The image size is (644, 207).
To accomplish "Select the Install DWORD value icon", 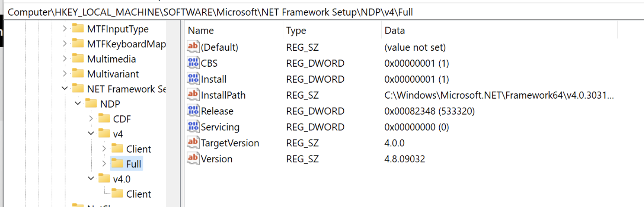I will pos(193,79).
